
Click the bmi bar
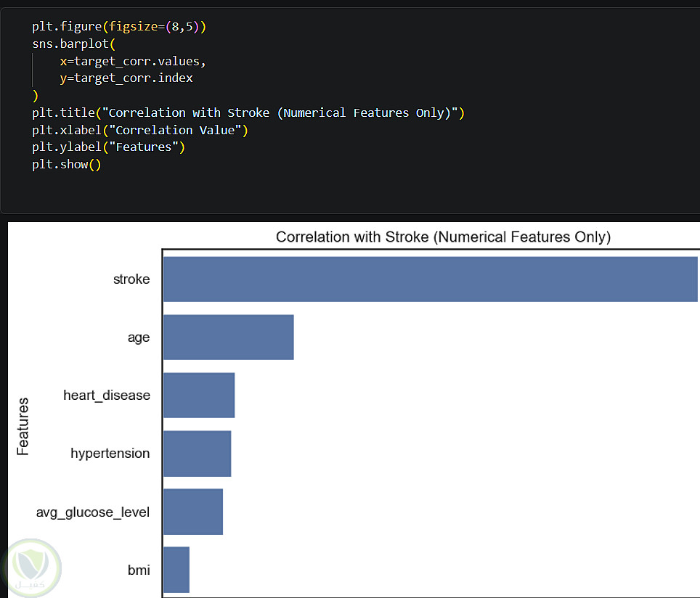pyautogui.click(x=176, y=570)
